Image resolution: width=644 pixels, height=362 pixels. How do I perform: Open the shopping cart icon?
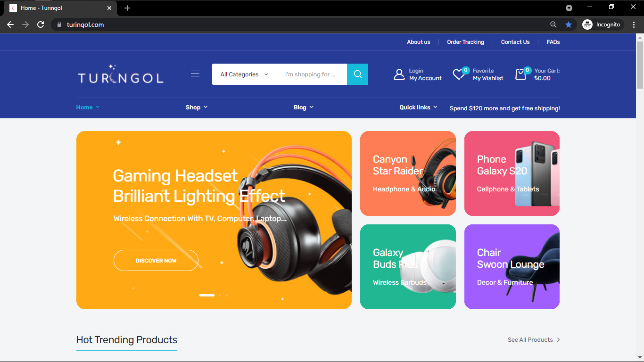(x=520, y=74)
